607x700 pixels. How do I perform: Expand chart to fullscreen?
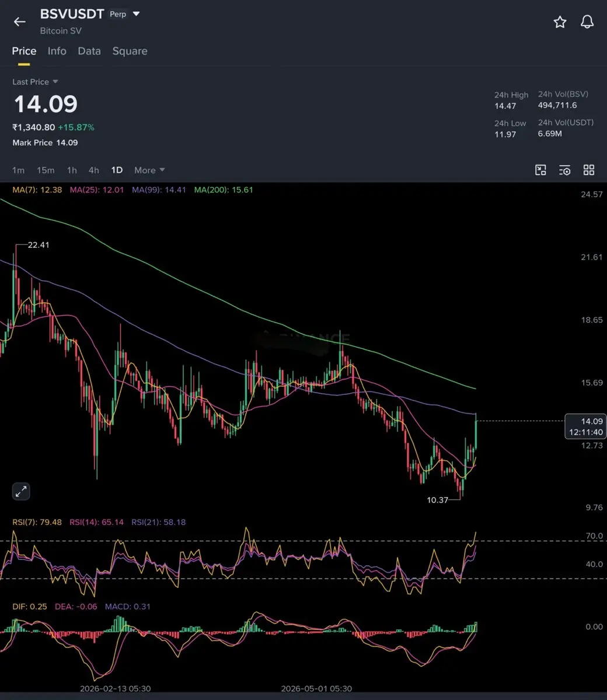pyautogui.click(x=21, y=491)
